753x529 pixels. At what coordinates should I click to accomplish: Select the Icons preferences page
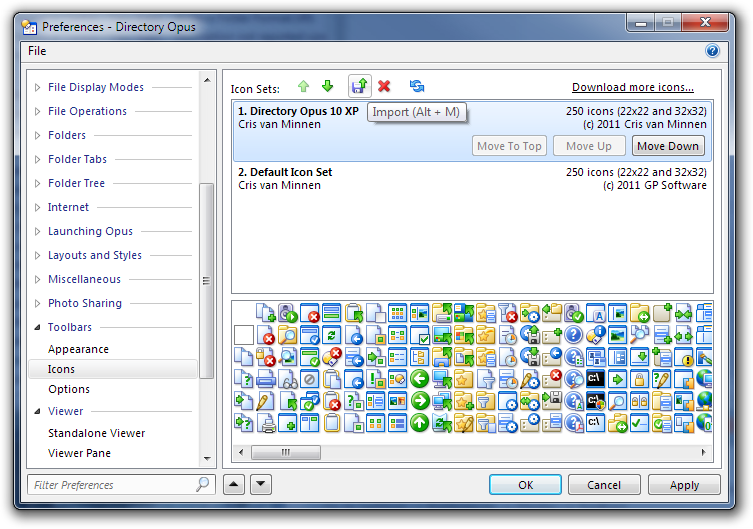(113, 369)
